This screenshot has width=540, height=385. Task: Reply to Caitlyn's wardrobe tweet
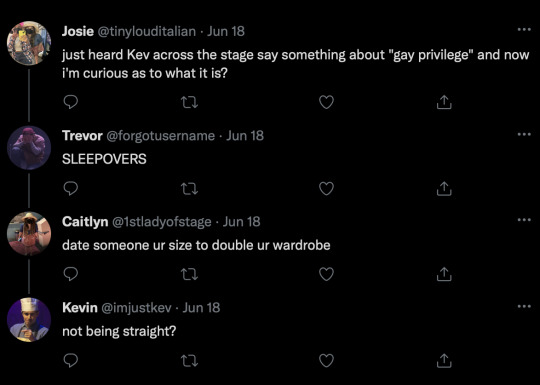tap(71, 274)
